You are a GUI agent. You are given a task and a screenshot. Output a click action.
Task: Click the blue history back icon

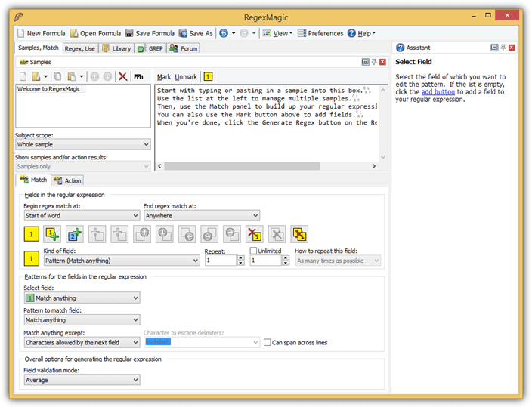click(x=224, y=33)
